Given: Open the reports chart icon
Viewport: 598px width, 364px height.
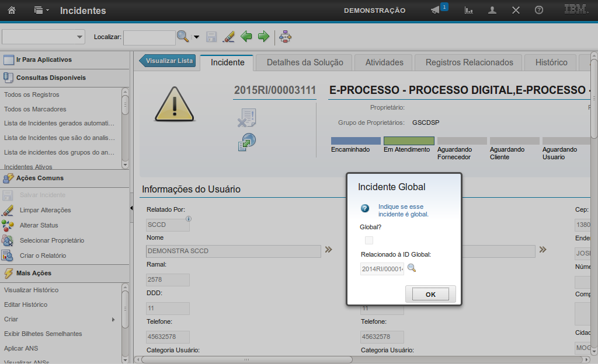Looking at the screenshot, I should [468, 10].
